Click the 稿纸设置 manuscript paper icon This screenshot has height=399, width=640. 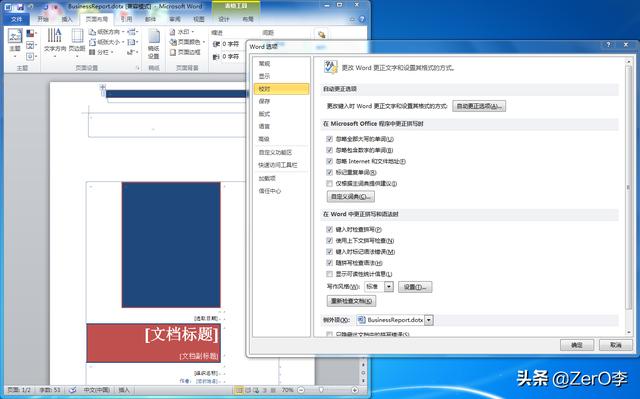point(153,44)
